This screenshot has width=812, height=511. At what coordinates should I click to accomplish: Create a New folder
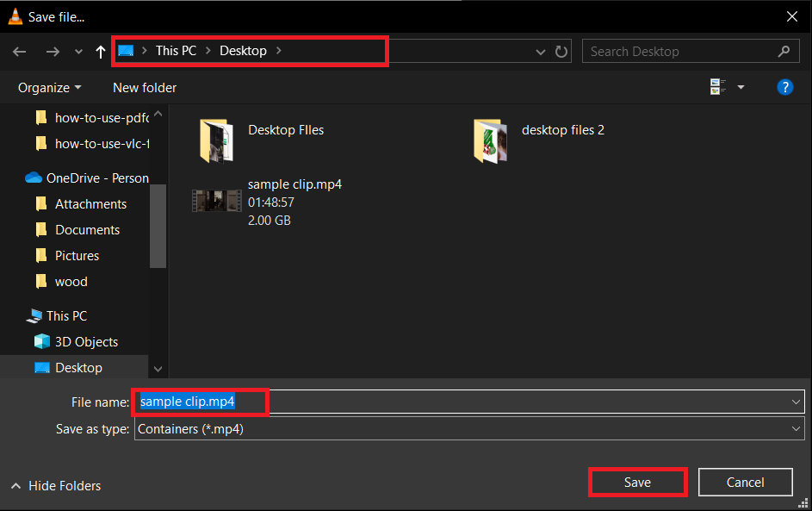(144, 87)
